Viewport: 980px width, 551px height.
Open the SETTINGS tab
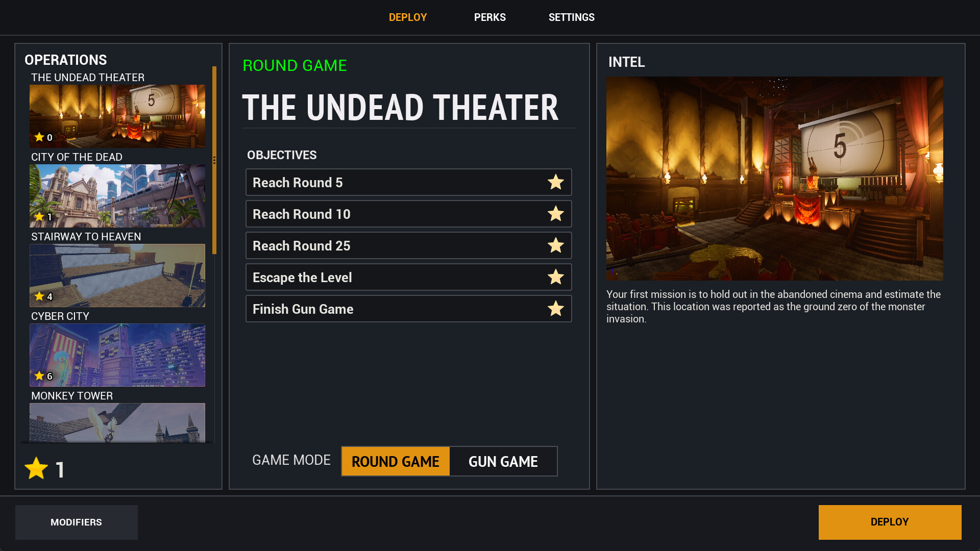pos(572,17)
